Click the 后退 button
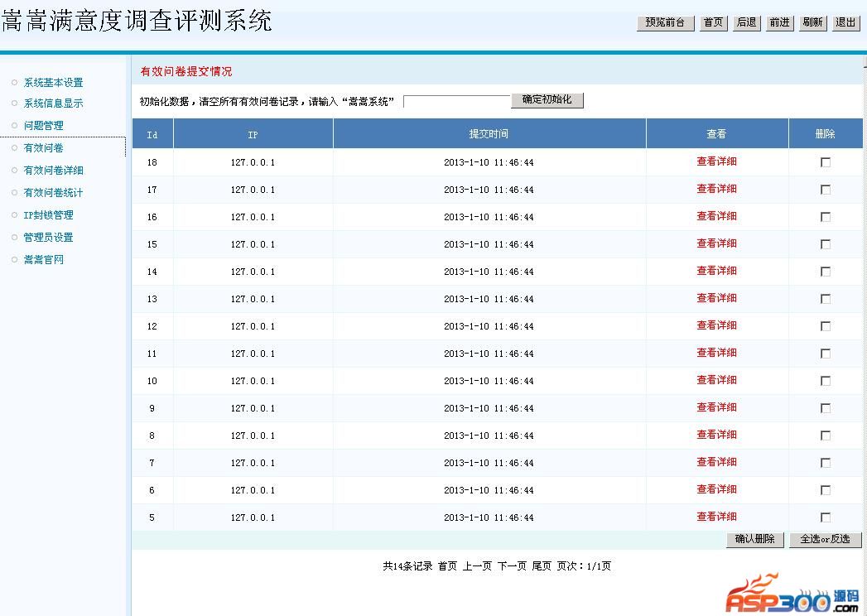Screen dimensions: 867x616 746,22
